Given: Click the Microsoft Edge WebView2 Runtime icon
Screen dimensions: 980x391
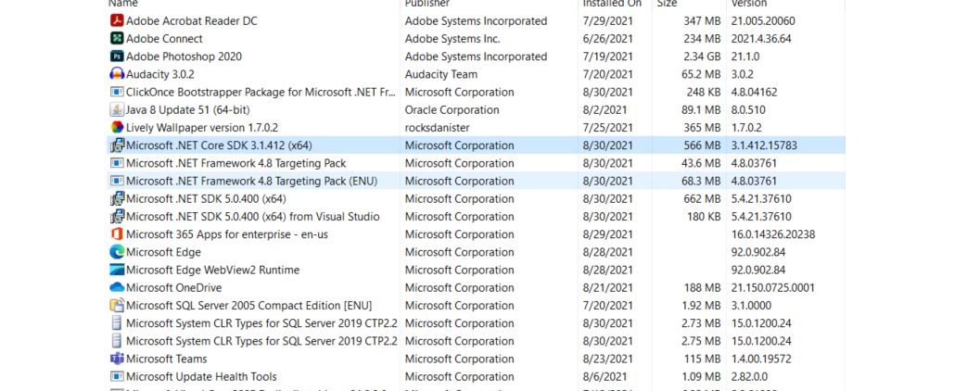Looking at the screenshot, I should [117, 270].
